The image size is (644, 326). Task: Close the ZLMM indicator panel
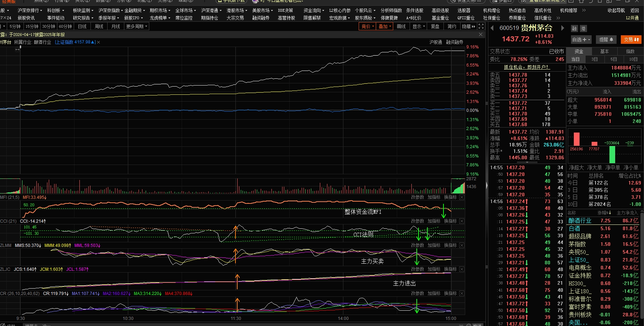(462, 245)
